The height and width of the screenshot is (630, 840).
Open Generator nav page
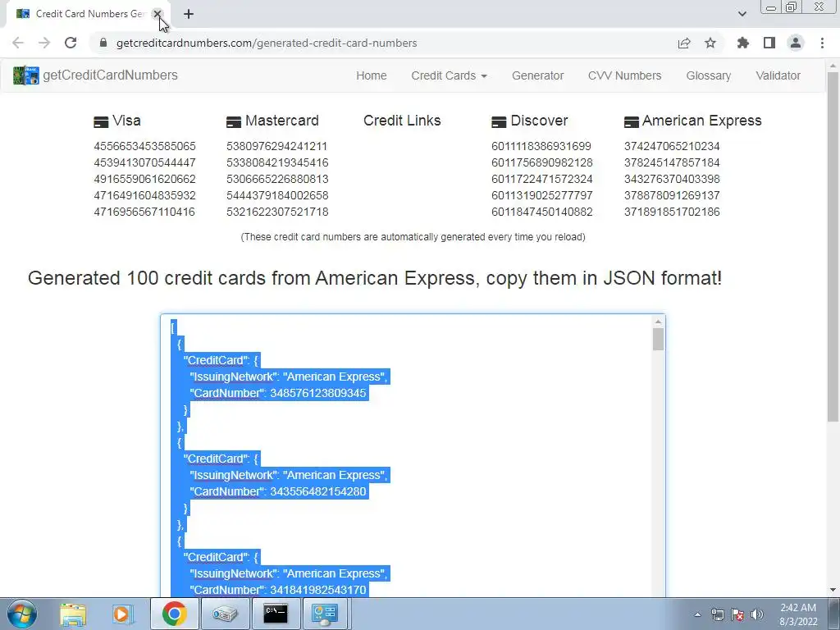(x=538, y=75)
